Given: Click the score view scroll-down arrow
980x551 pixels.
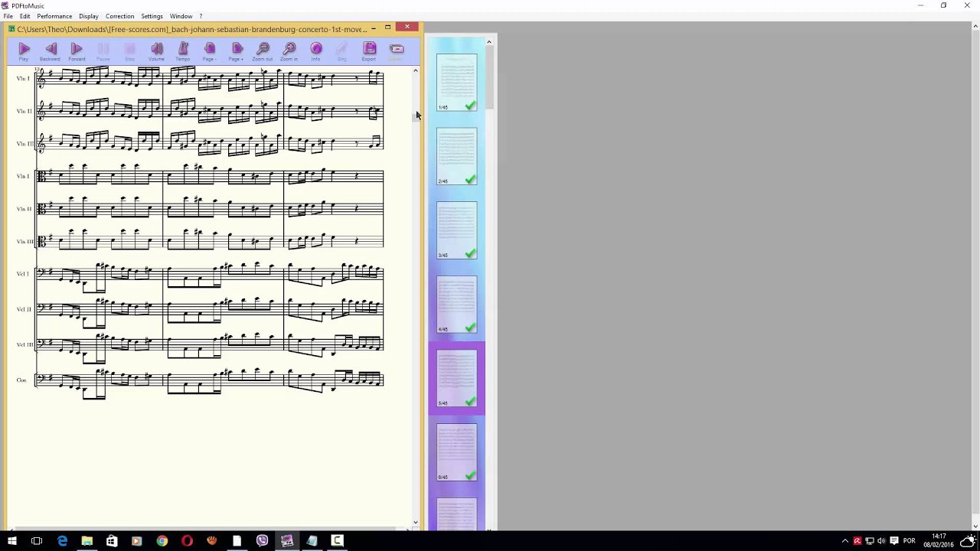Looking at the screenshot, I should (x=416, y=523).
